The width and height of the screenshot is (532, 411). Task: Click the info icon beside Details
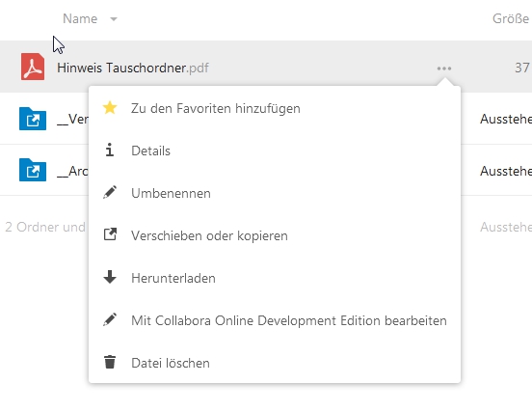point(109,150)
